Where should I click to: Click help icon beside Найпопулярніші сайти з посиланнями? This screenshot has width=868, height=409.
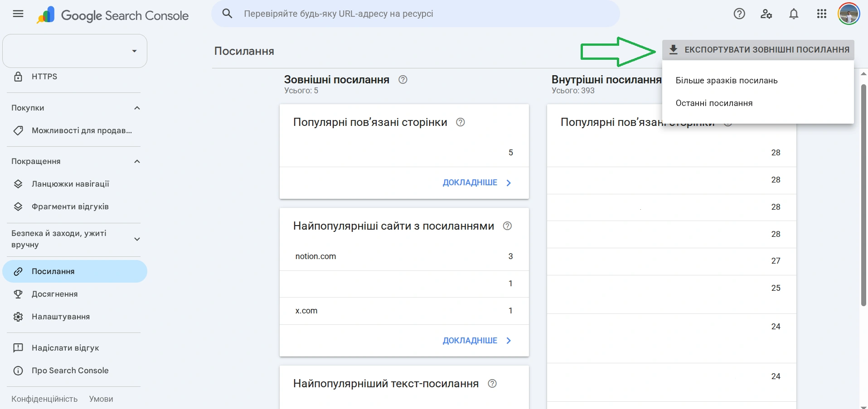tap(507, 226)
